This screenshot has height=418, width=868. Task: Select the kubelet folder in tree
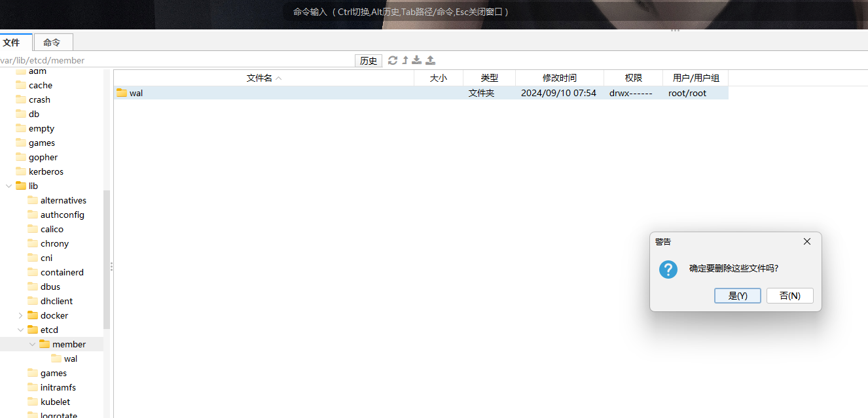coord(55,402)
